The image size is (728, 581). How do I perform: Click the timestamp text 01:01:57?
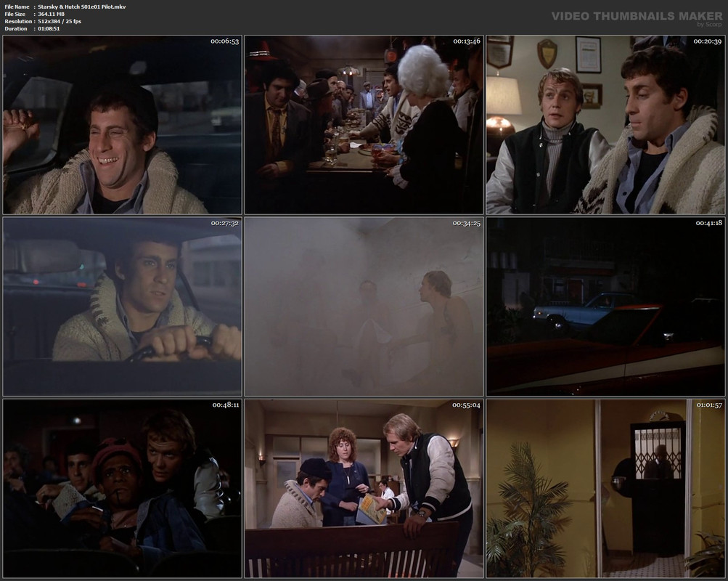coord(709,405)
